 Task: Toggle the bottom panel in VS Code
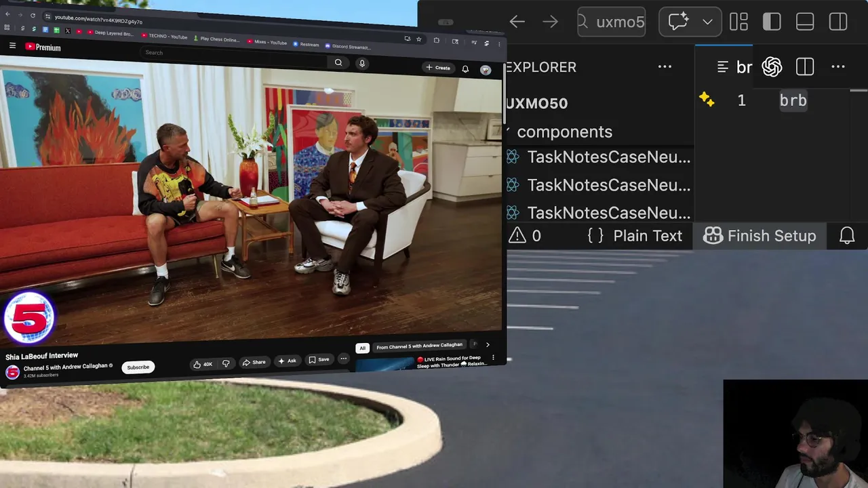[x=805, y=22]
